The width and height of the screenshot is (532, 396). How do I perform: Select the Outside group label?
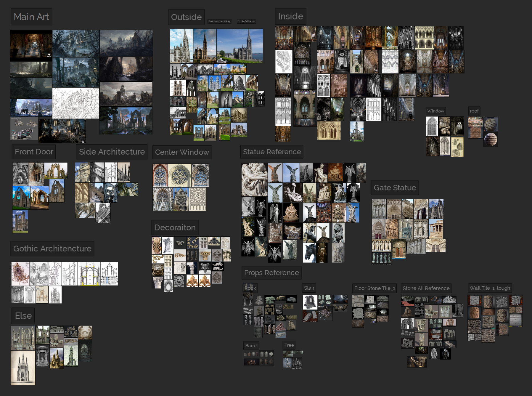[186, 17]
